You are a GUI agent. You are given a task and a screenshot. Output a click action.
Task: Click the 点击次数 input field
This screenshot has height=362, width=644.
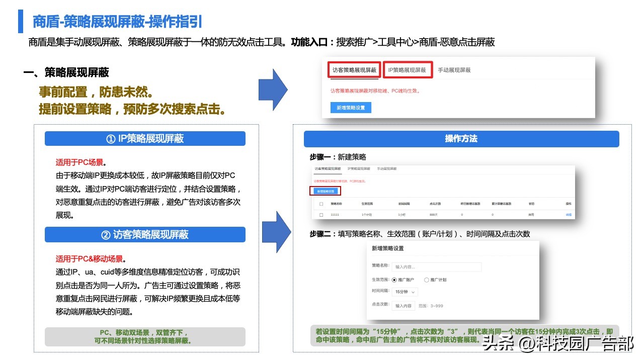[404, 306]
